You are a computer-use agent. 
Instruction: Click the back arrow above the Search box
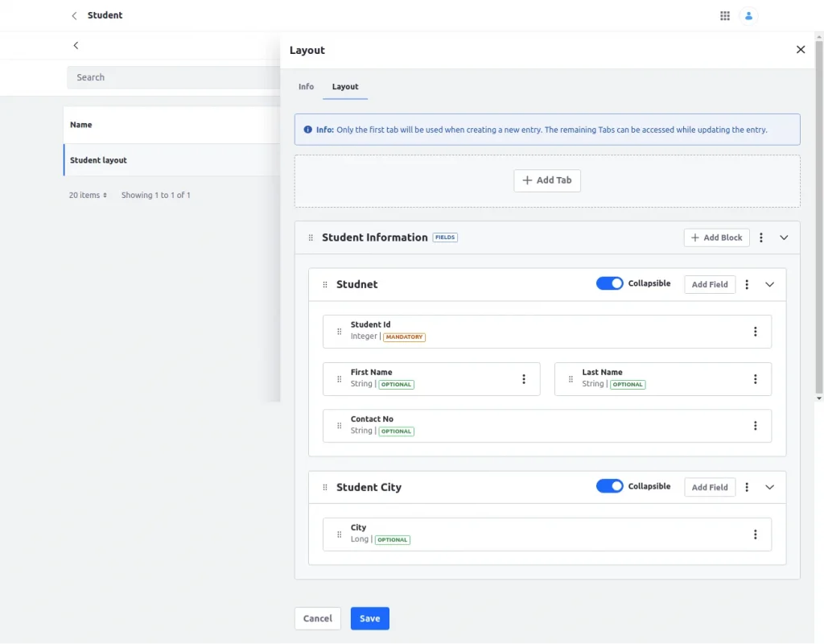pyautogui.click(x=76, y=45)
